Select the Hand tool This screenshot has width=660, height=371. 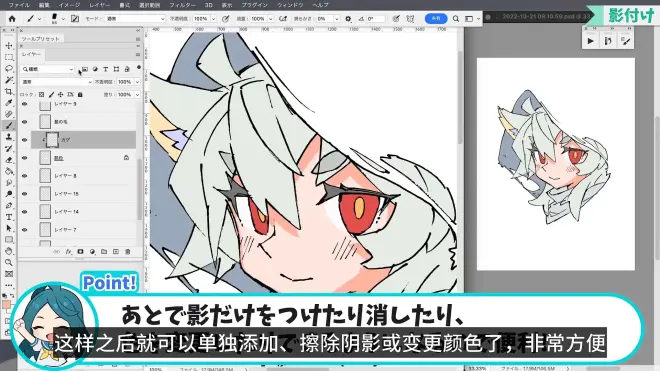[9, 251]
